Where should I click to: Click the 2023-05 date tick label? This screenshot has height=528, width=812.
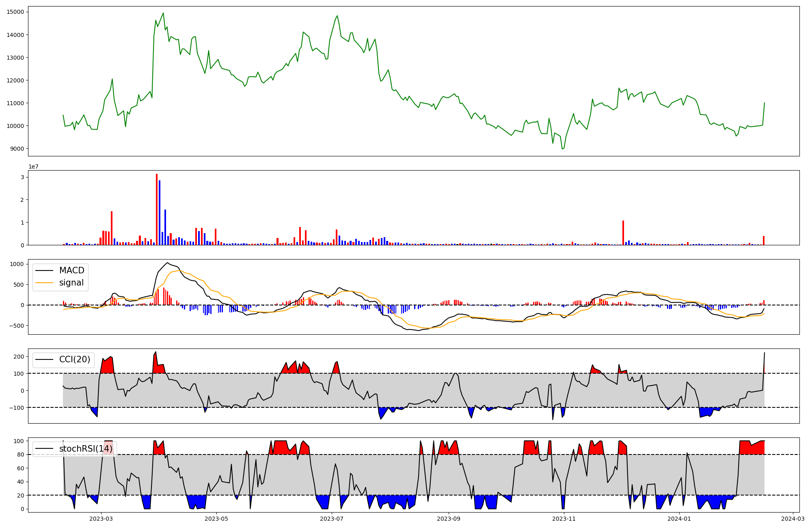point(216,518)
